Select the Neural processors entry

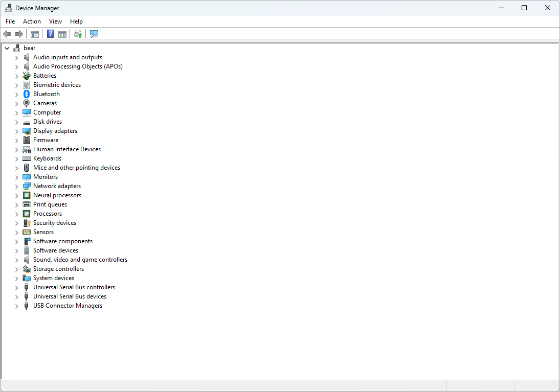pos(57,195)
